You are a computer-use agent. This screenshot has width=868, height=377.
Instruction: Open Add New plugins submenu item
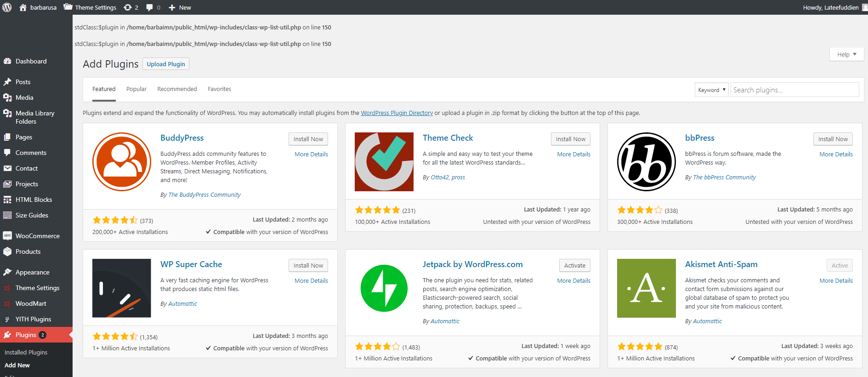pos(17,365)
